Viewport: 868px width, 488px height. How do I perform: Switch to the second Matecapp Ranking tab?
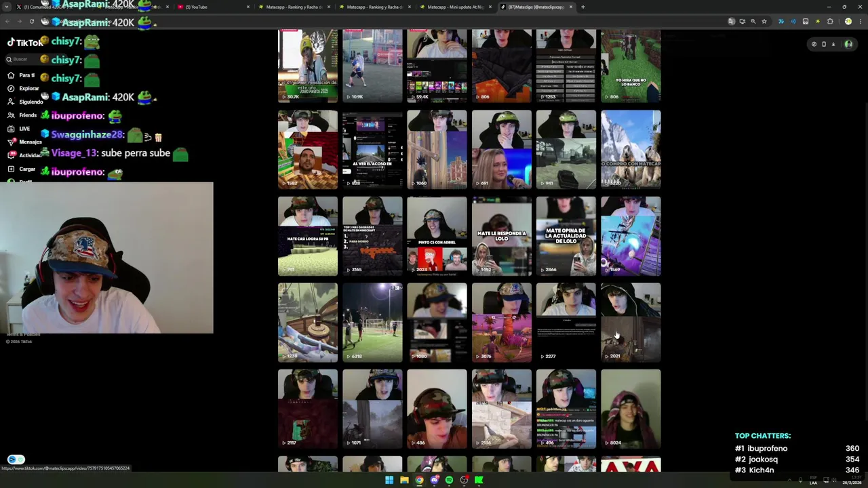(x=374, y=7)
